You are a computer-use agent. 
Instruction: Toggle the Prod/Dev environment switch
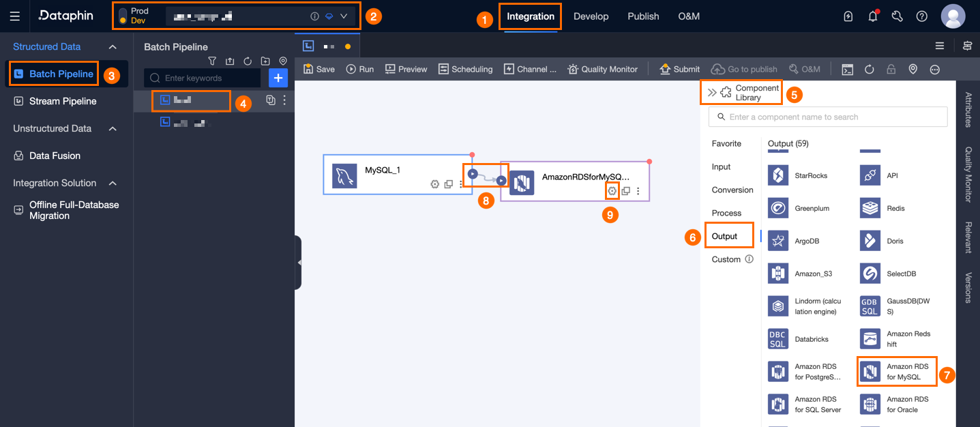pyautogui.click(x=123, y=16)
